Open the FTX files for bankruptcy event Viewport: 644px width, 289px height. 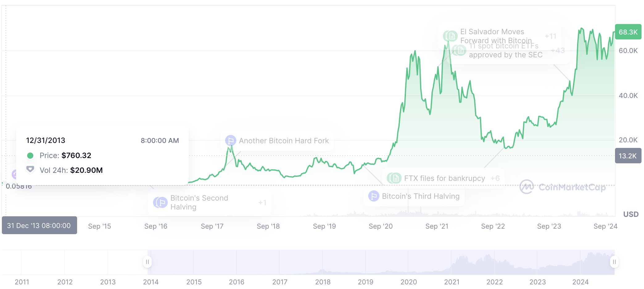(444, 178)
